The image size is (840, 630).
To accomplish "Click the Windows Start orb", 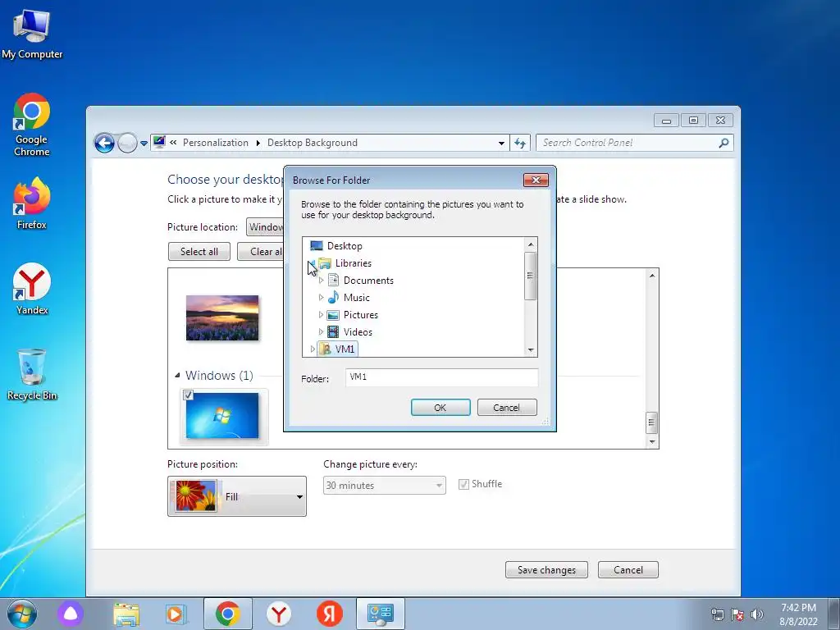I will [22, 614].
